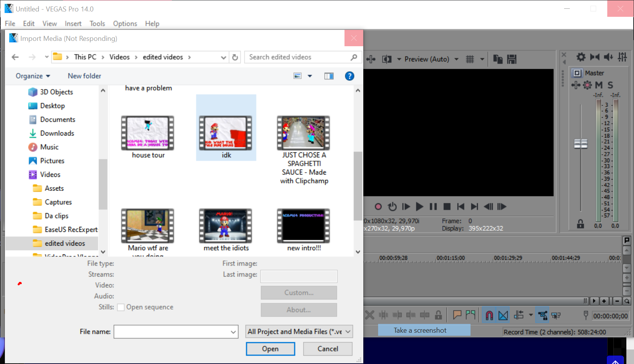Click Cancel in Import Media dialog
This screenshot has height=364, width=634.
tap(328, 349)
